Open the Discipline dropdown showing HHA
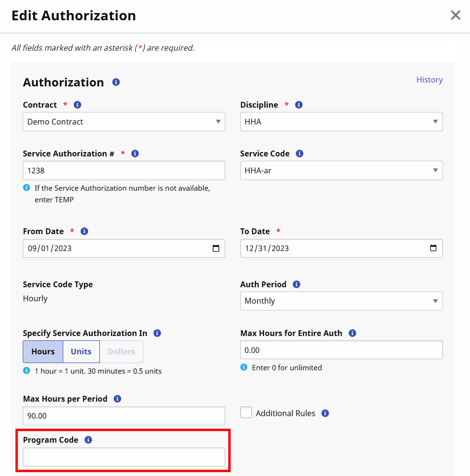This screenshot has height=476, width=470. [x=341, y=122]
